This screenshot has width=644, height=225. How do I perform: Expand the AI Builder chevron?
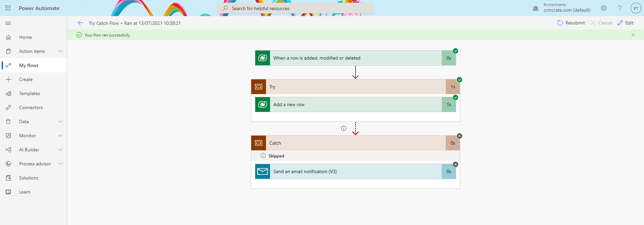click(60, 150)
